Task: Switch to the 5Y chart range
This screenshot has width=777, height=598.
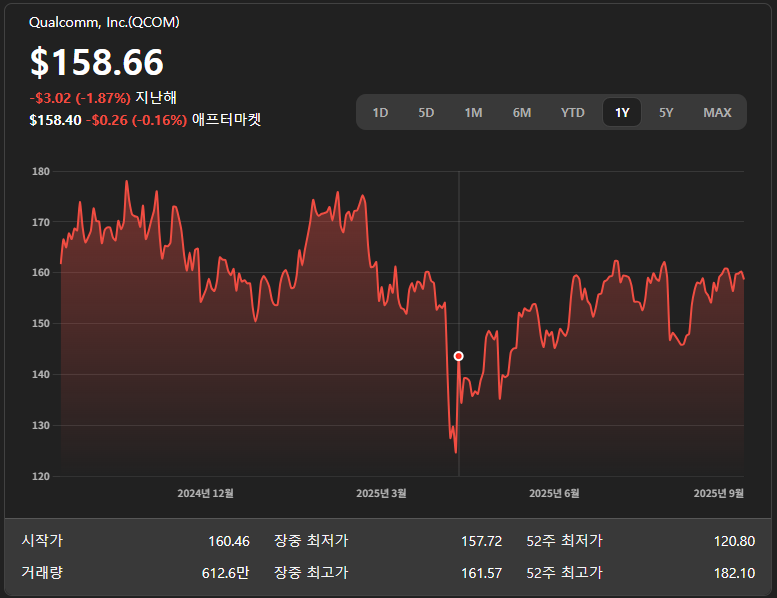Action: [666, 112]
